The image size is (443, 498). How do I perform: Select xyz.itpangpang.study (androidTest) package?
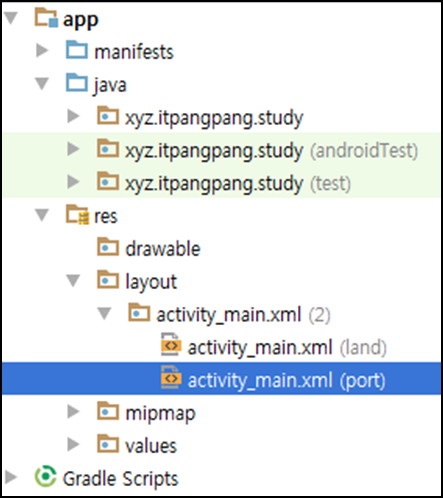click(221, 149)
